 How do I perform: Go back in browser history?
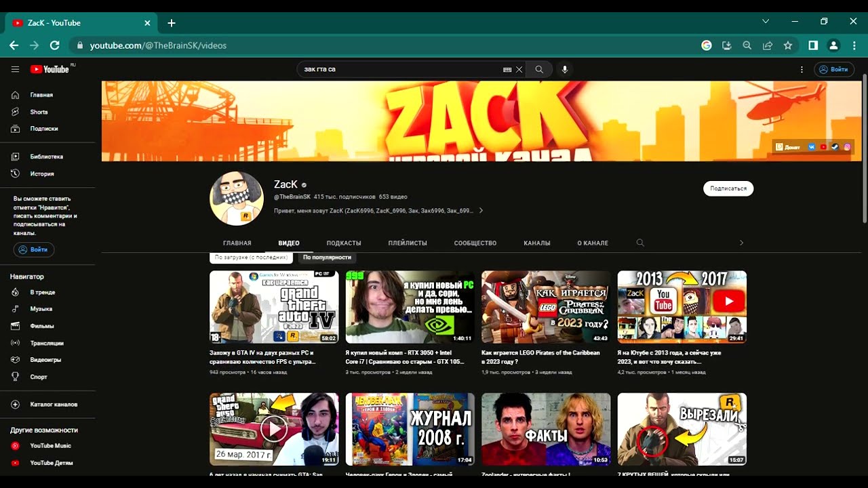click(x=14, y=45)
